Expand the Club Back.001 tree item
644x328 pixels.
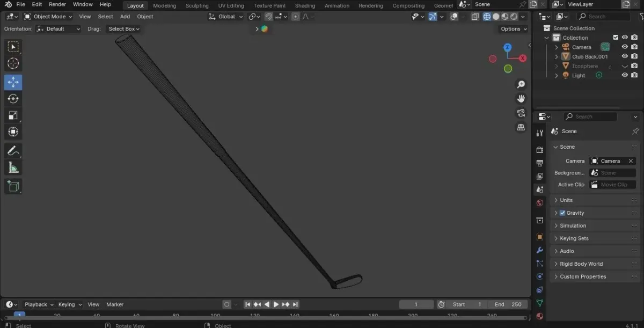tap(557, 56)
